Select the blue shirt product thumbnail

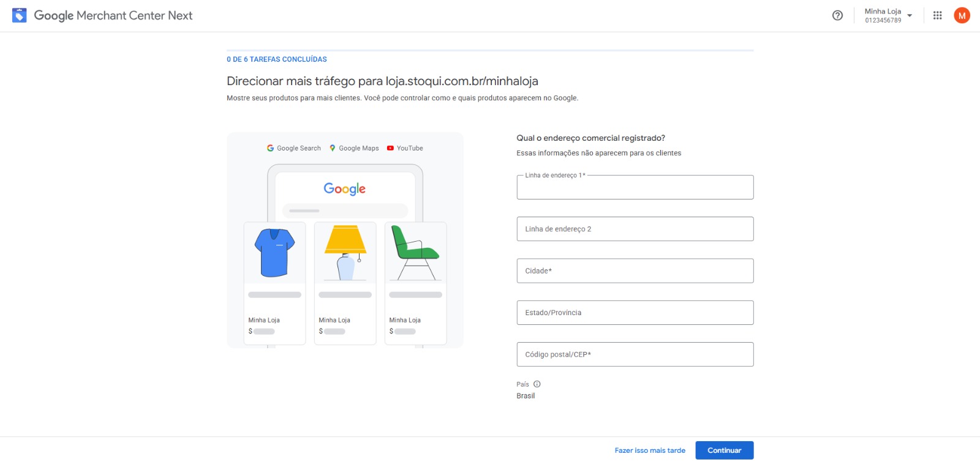tap(274, 252)
